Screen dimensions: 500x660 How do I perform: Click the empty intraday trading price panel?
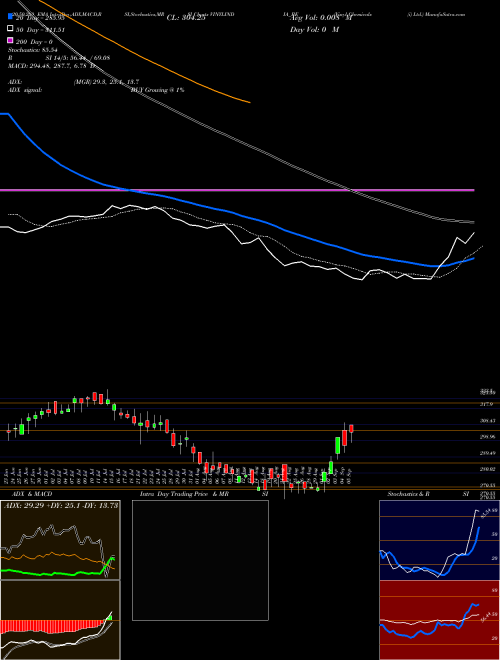coord(200,560)
